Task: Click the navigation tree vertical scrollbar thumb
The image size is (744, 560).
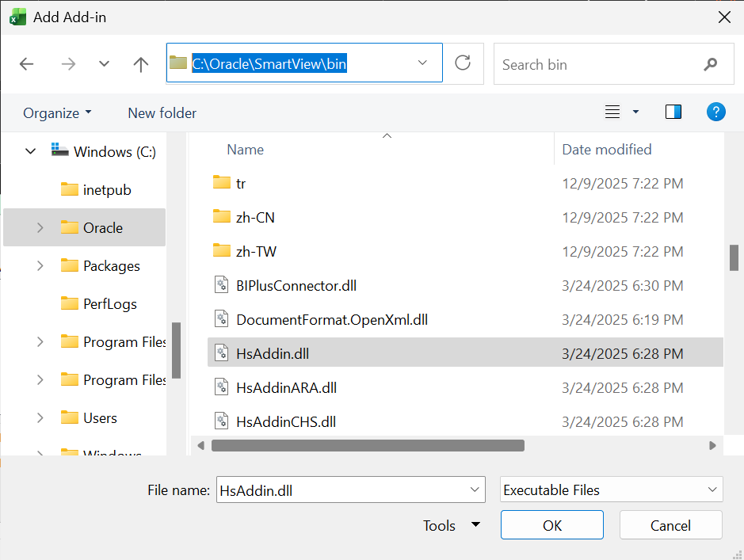Action: [x=176, y=350]
